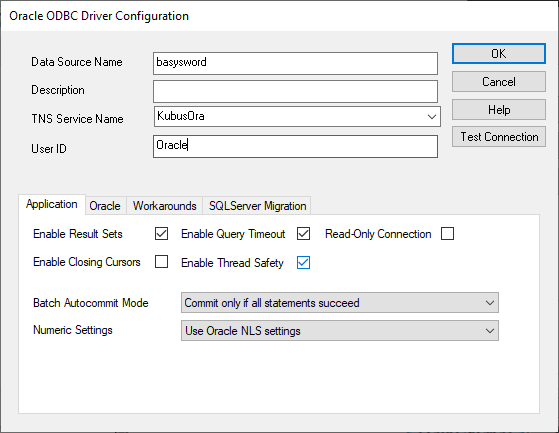Enable the Read-Only Connection checkbox
The image size is (559, 433).
tap(447, 234)
